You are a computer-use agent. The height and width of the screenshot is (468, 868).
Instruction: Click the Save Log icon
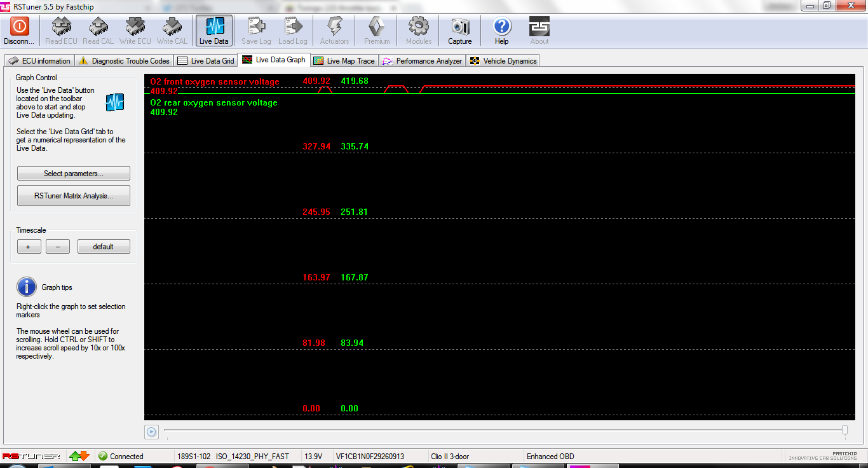point(256,27)
